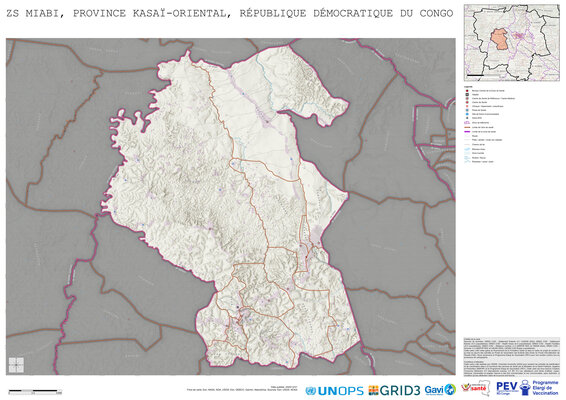Click the Gavi logo
This screenshot has height=400, width=566.
pyautogui.click(x=440, y=390)
